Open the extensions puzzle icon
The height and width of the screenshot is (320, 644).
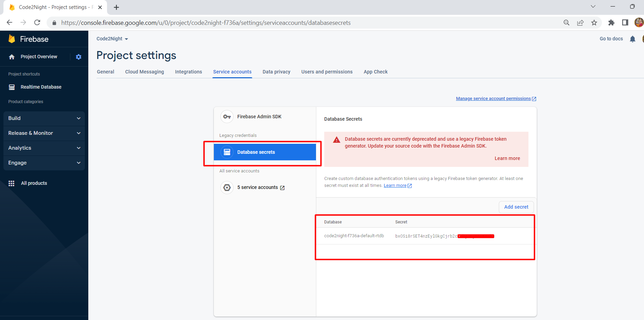(611, 23)
